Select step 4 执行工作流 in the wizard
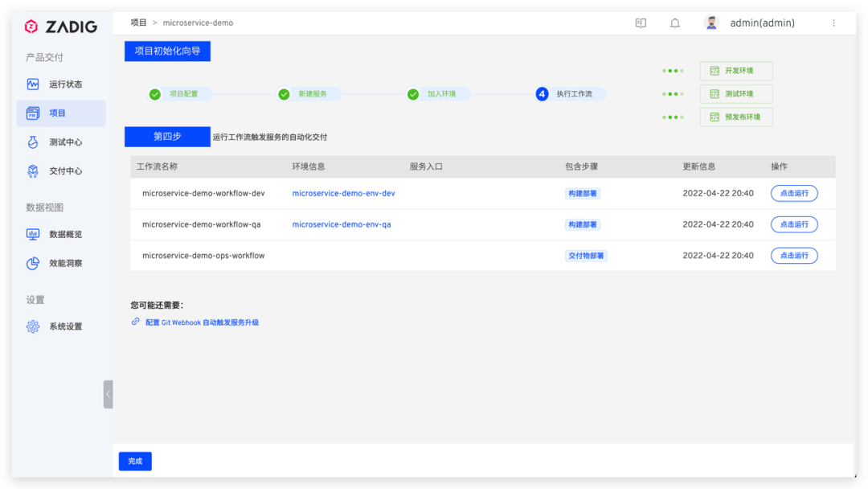 tap(570, 94)
